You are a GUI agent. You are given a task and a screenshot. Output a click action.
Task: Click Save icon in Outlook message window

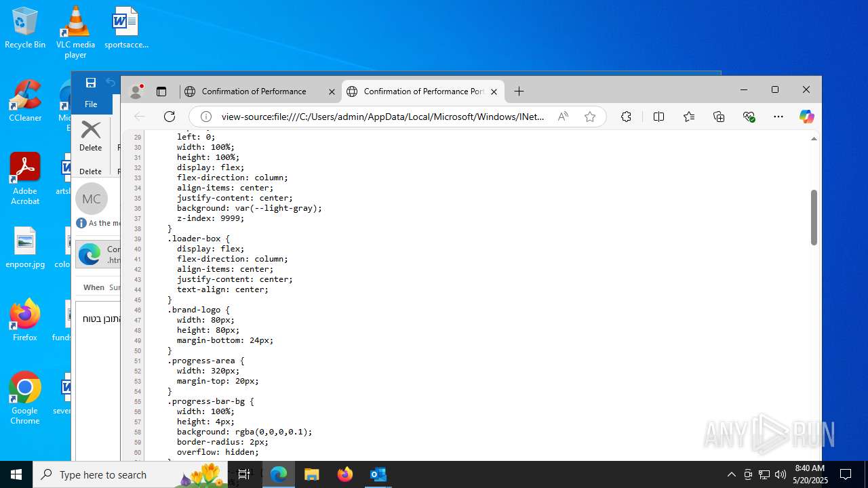[x=90, y=83]
